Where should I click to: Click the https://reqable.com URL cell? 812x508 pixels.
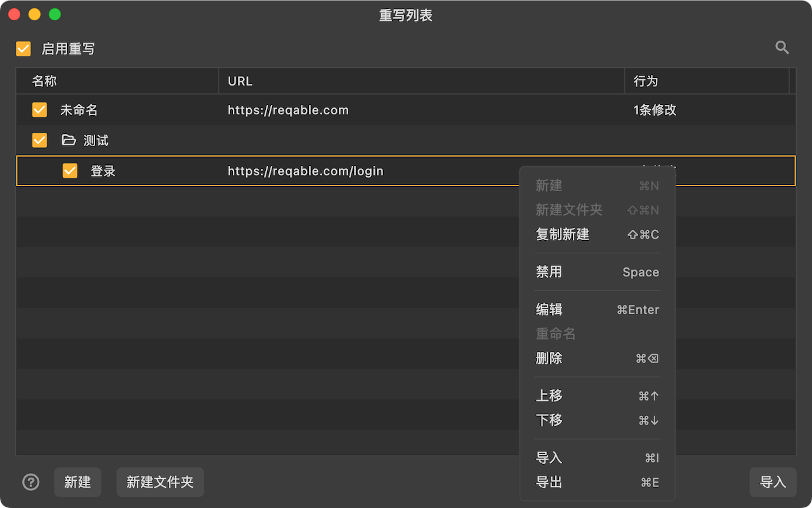(x=288, y=110)
